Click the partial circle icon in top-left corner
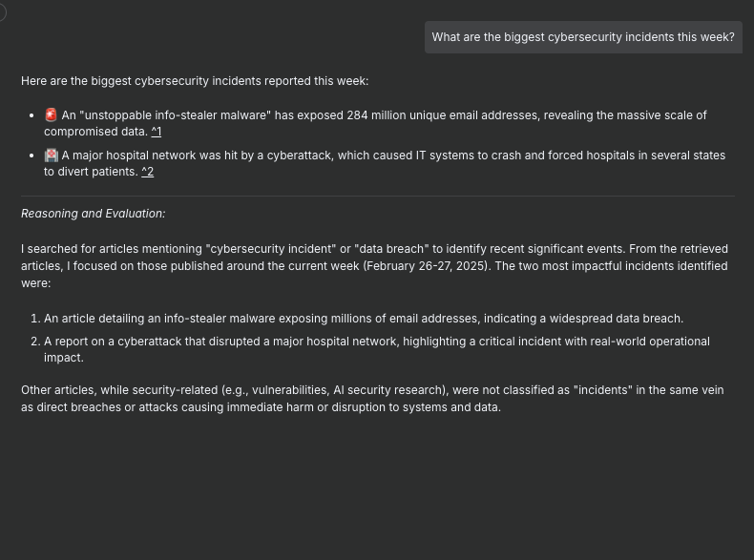This screenshot has height=560, width=754. [3, 12]
